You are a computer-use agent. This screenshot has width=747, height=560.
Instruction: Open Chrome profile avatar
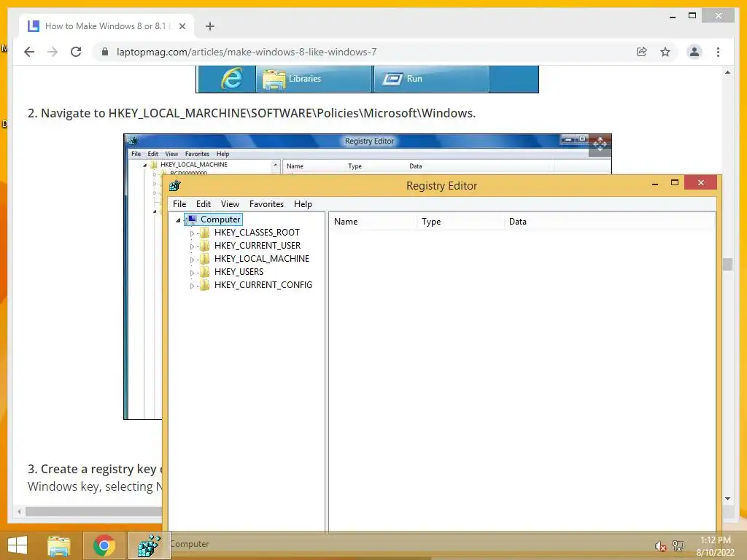point(694,52)
